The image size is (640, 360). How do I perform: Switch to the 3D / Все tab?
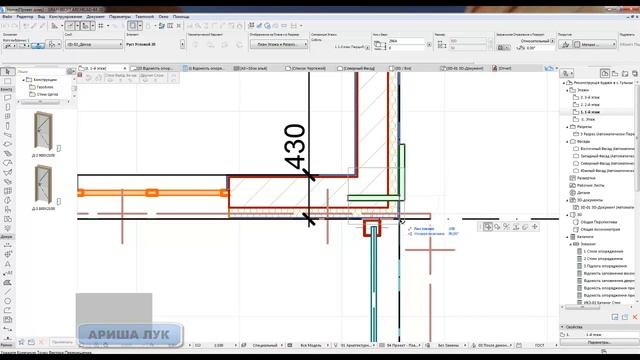pyautogui.click(x=400, y=68)
